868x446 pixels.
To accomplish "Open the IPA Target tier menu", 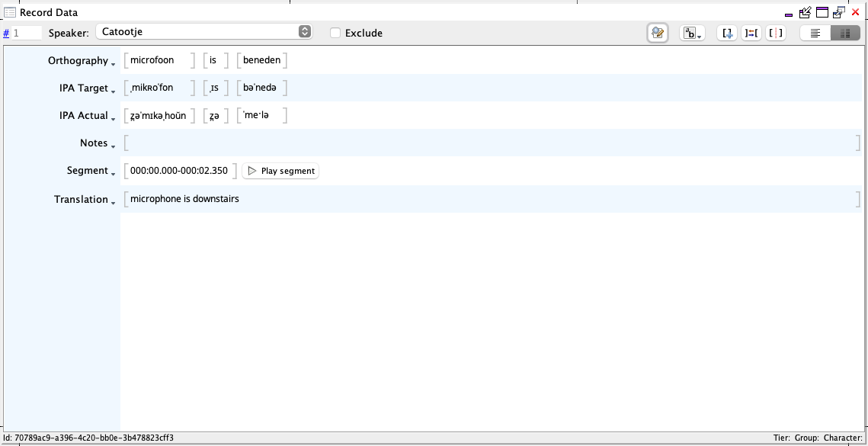I will pyautogui.click(x=114, y=90).
